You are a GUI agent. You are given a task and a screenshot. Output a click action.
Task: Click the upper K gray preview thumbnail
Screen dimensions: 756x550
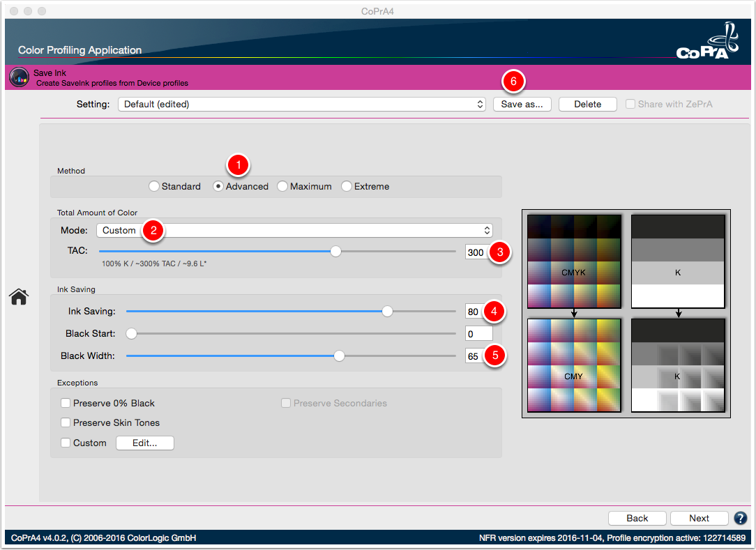point(678,261)
